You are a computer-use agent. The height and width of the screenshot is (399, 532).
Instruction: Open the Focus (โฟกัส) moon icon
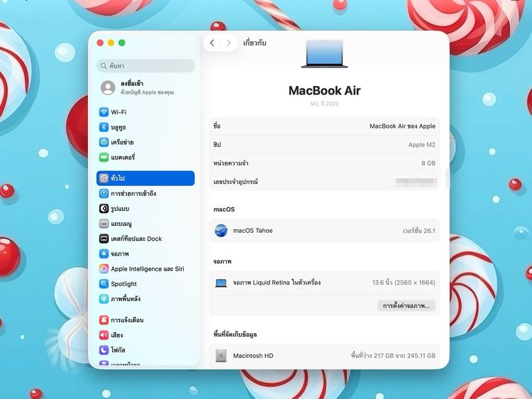coord(104,350)
